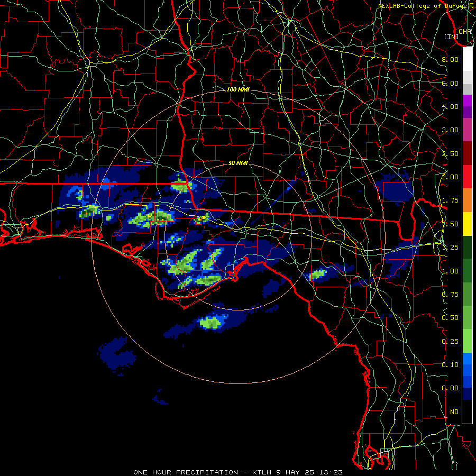The width and height of the screenshot is (476, 476).
Task: Click the yellow 1.50 legend swatch
Action: pos(467,224)
